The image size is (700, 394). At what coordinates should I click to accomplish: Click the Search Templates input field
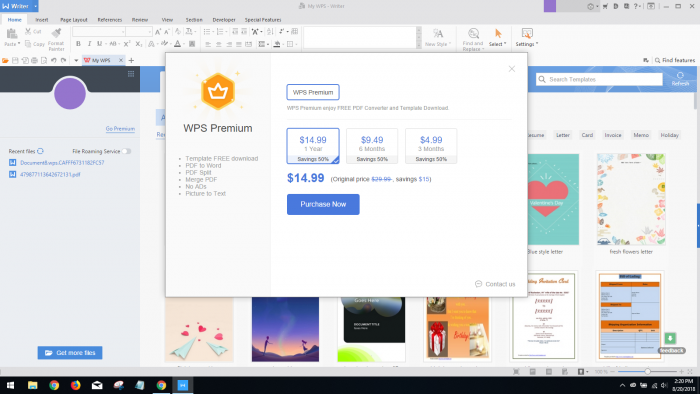599,79
